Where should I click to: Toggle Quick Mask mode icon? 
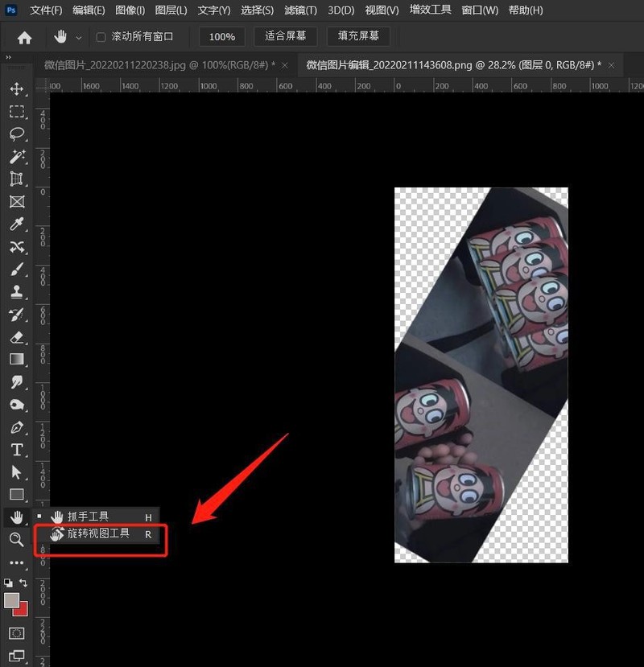point(16,633)
